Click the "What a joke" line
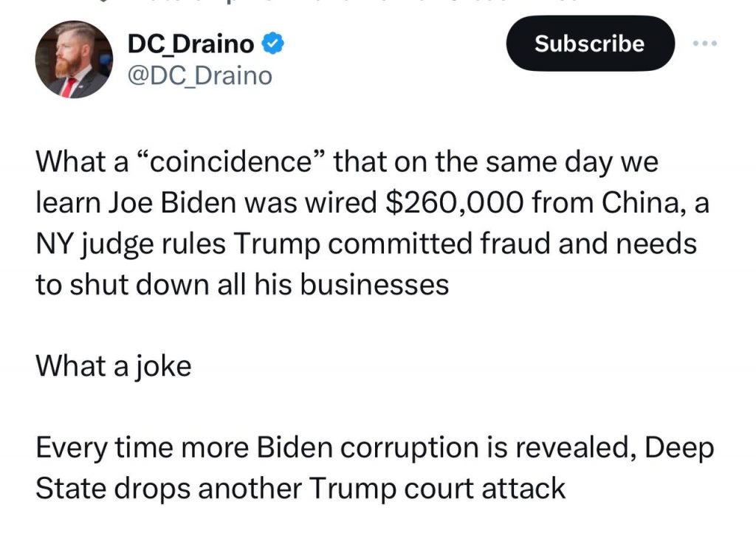This screenshot has width=756, height=544. (x=113, y=365)
